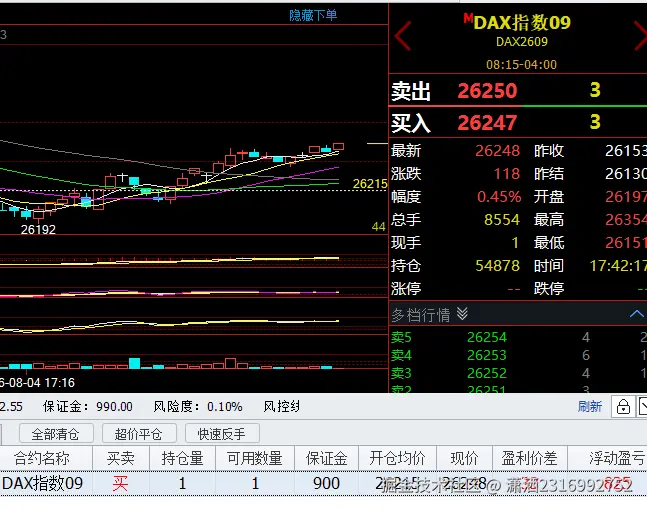Click the 开仓均价 column header
Image resolution: width=647 pixels, height=509 pixels.
coord(397,458)
